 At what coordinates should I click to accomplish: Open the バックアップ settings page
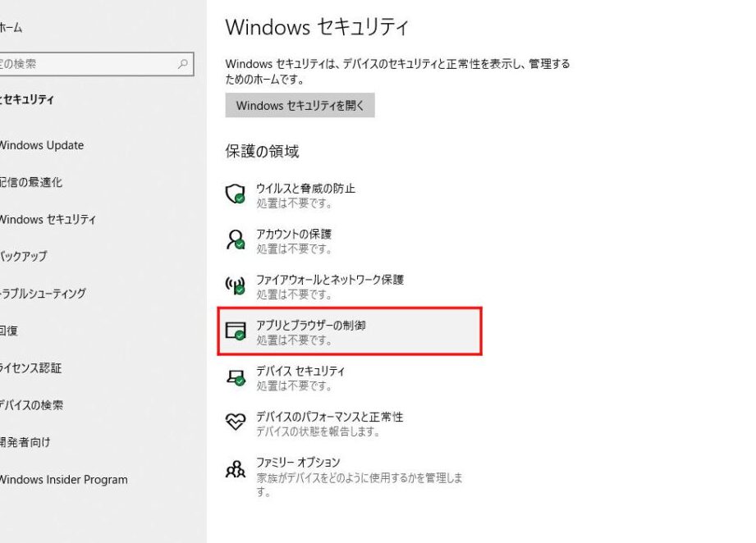(x=25, y=256)
